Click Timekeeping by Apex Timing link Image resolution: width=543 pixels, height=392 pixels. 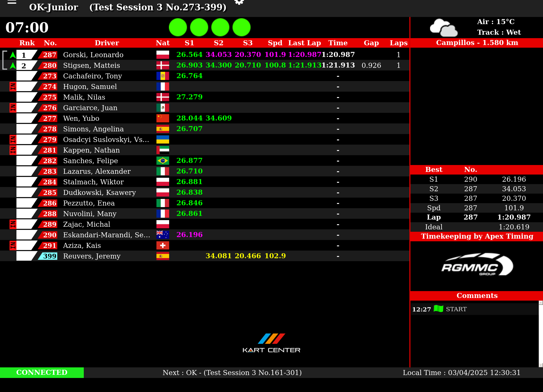point(477,236)
